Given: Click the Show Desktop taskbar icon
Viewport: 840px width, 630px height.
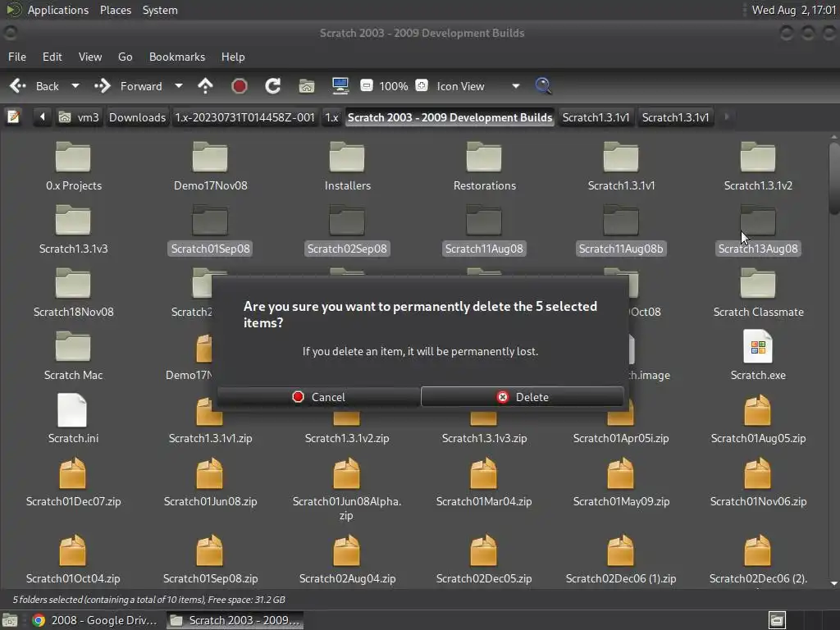Looking at the screenshot, I should click(x=10, y=620).
